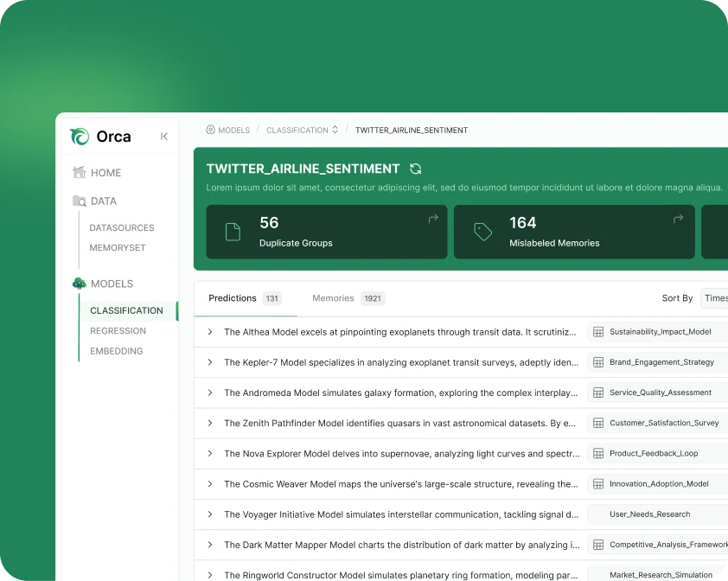Expand the Nova Explorer Model row
This screenshot has width=728, height=581.
tap(210, 453)
